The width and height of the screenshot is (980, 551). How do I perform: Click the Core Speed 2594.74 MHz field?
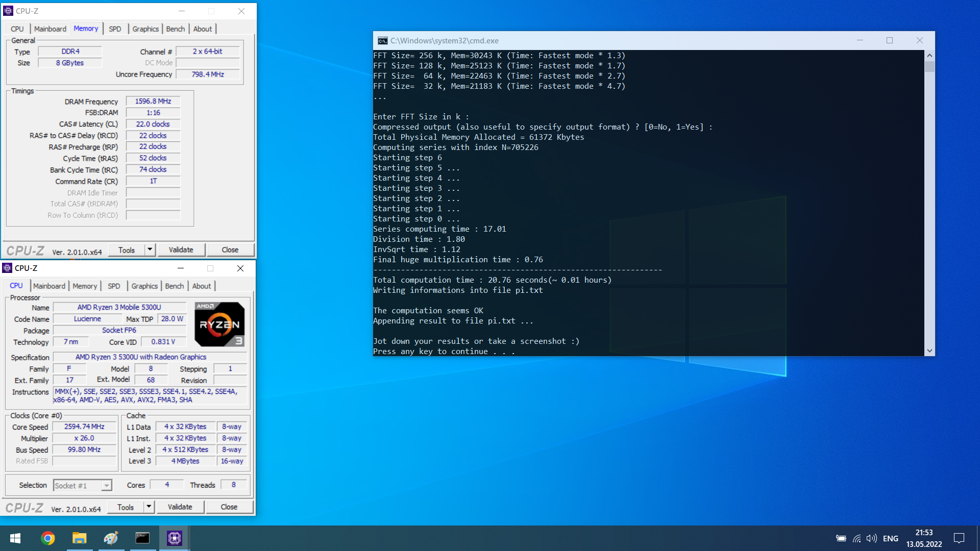84,427
